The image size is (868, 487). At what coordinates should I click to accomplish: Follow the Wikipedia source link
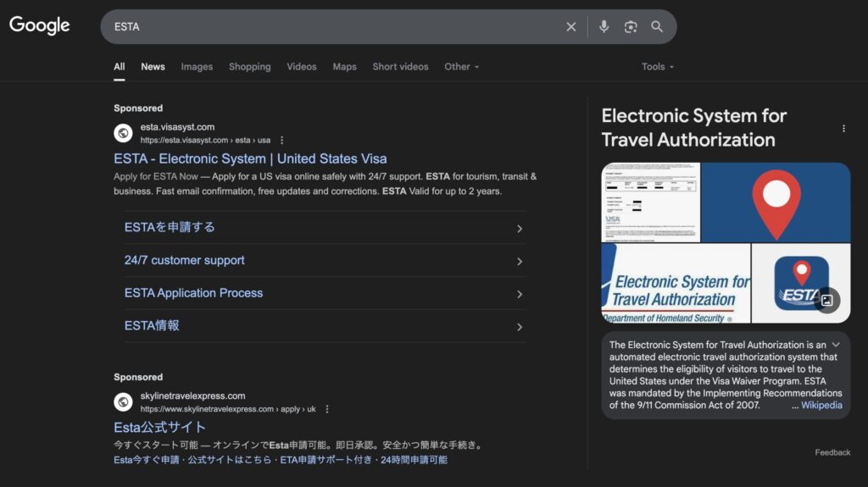(821, 406)
